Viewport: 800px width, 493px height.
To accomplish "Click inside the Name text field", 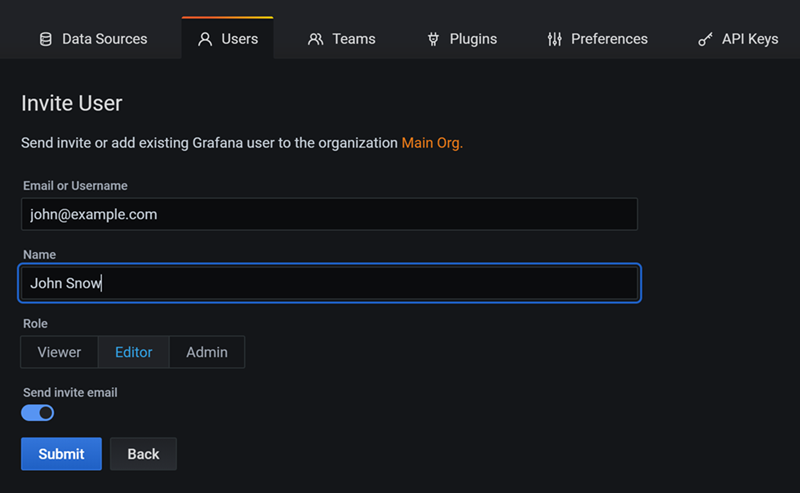I will (x=329, y=283).
